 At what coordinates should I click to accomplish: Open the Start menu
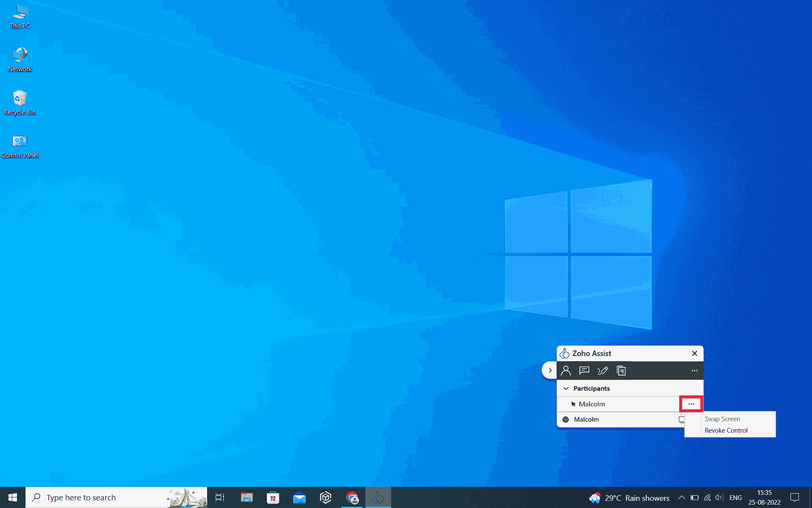pyautogui.click(x=12, y=497)
